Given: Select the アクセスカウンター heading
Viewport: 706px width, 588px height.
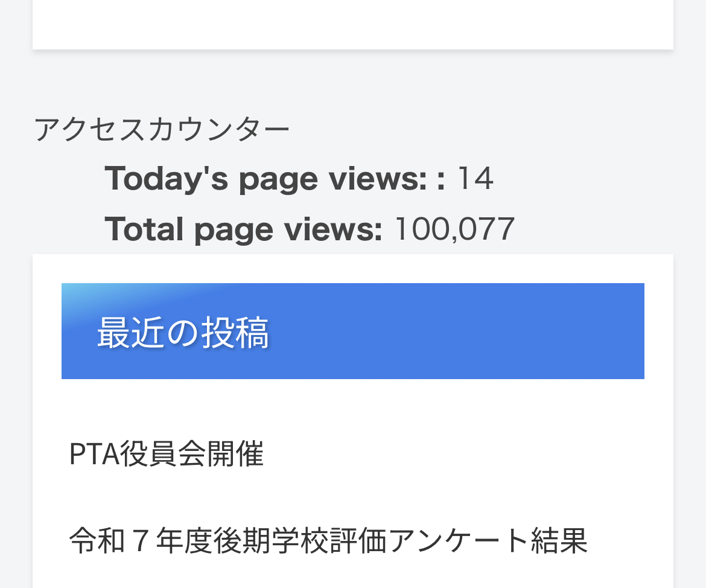Looking at the screenshot, I should click(x=162, y=129).
